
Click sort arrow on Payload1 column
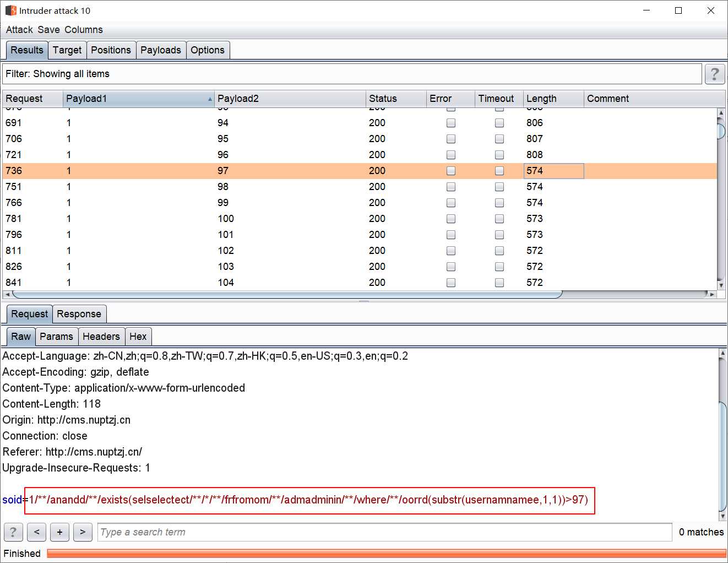tap(210, 99)
